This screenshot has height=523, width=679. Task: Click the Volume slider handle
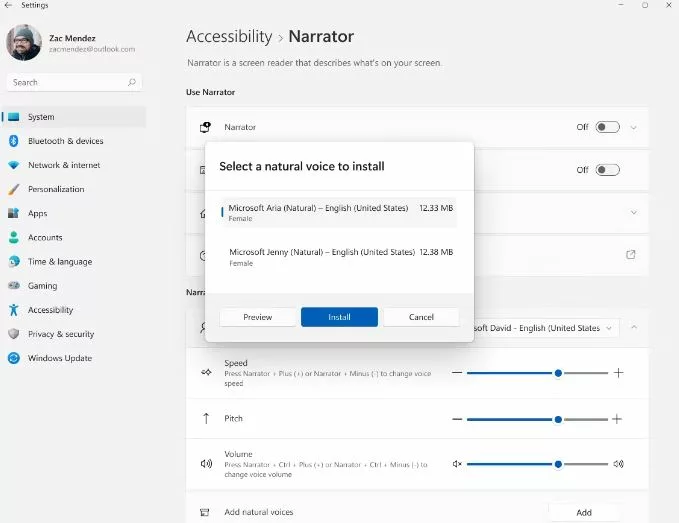click(x=558, y=464)
